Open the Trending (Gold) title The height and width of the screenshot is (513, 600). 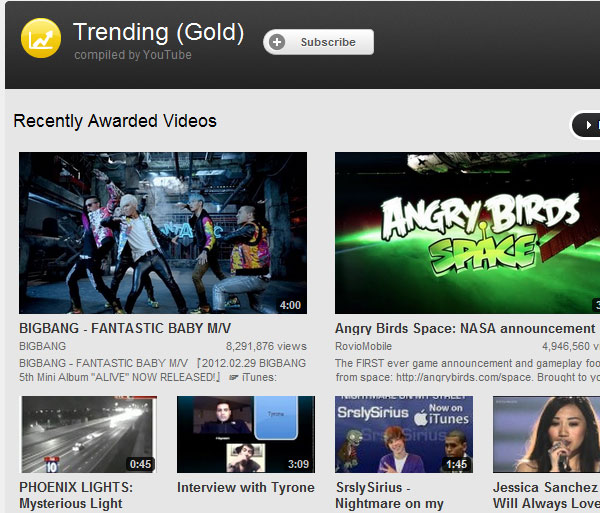(x=158, y=32)
